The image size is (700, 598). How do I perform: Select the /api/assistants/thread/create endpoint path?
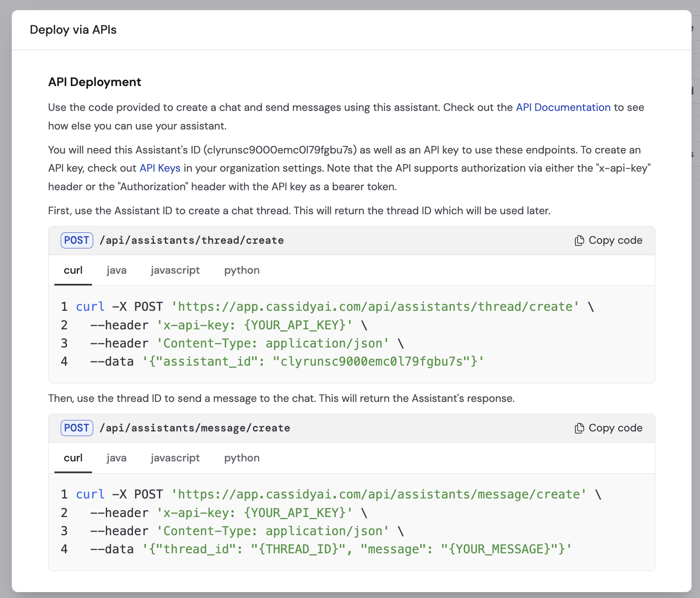[x=192, y=240]
